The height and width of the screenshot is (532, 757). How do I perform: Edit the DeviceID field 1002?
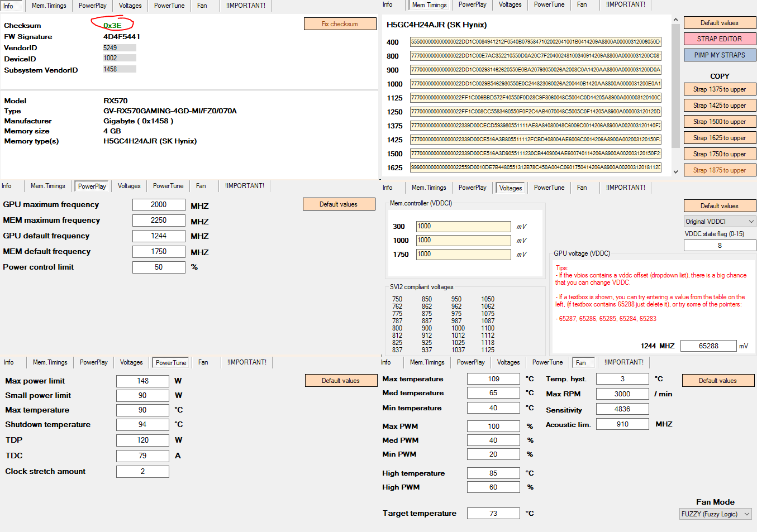pyautogui.click(x=120, y=58)
